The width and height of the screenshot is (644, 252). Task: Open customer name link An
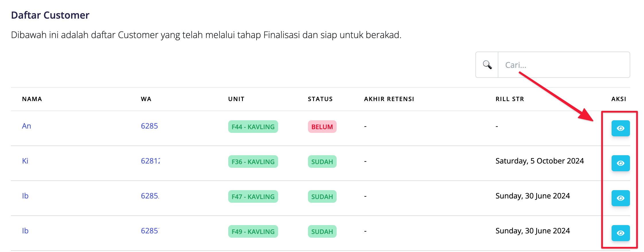[26, 126]
